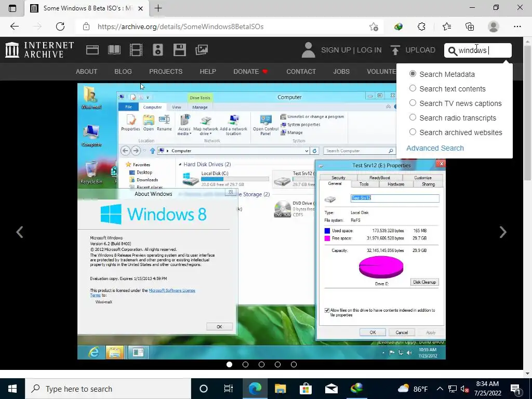This screenshot has height=399, width=532.
Task: Open Edge Settings and more menu
Action: 517,26
